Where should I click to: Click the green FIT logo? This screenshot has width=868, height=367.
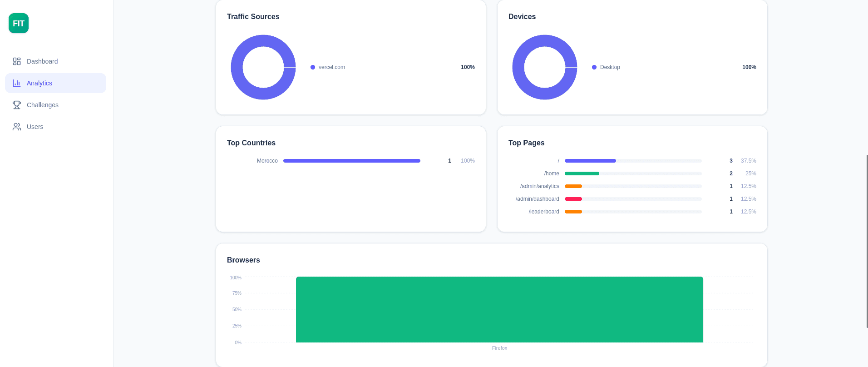click(19, 23)
